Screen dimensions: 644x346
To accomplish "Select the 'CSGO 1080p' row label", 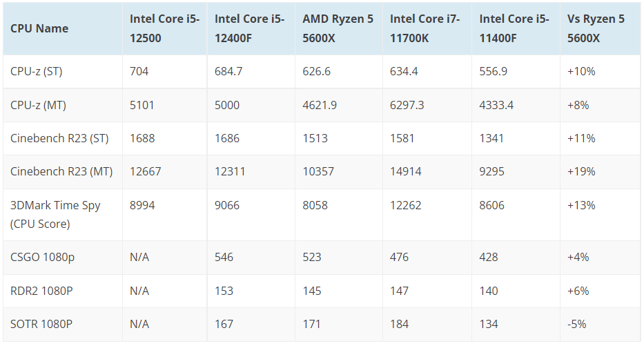I will pyautogui.click(x=42, y=257).
